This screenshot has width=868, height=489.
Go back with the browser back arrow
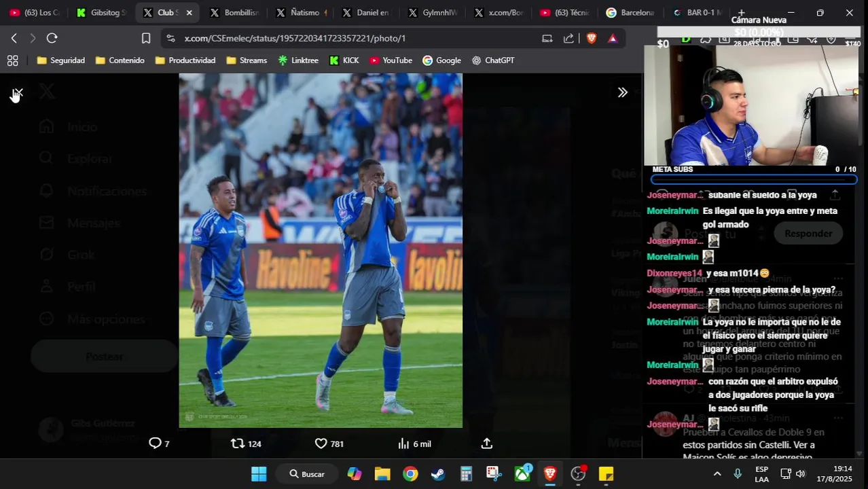pyautogui.click(x=14, y=38)
